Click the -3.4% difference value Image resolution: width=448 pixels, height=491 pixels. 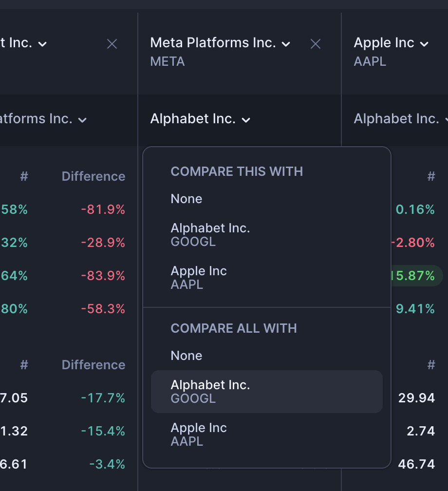107,464
